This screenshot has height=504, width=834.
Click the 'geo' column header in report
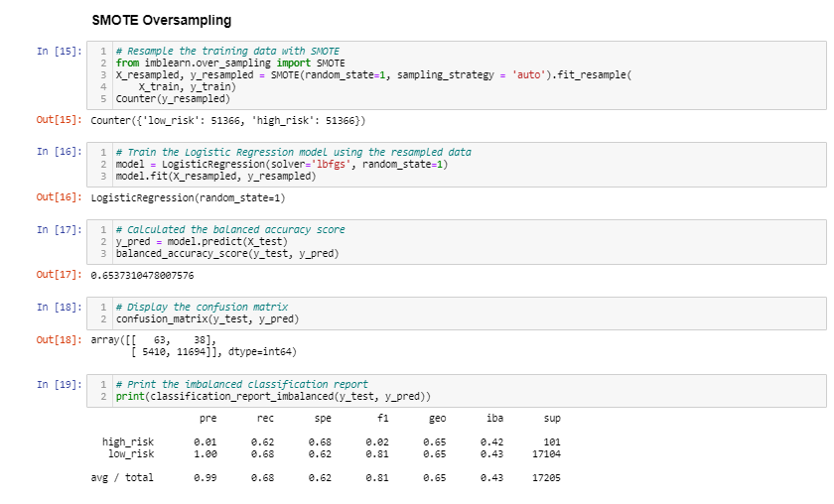tap(437, 419)
